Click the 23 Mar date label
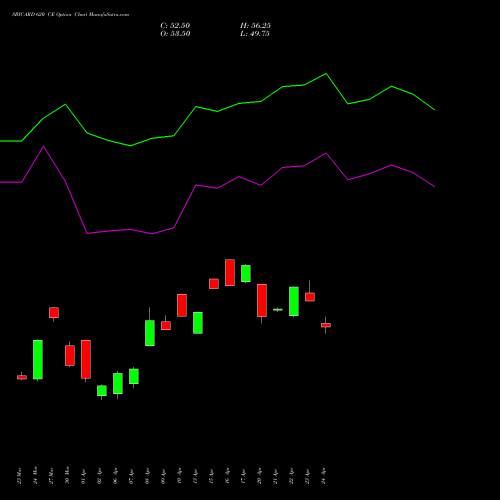Screen dimensions: 500x500 [x=19, y=476]
